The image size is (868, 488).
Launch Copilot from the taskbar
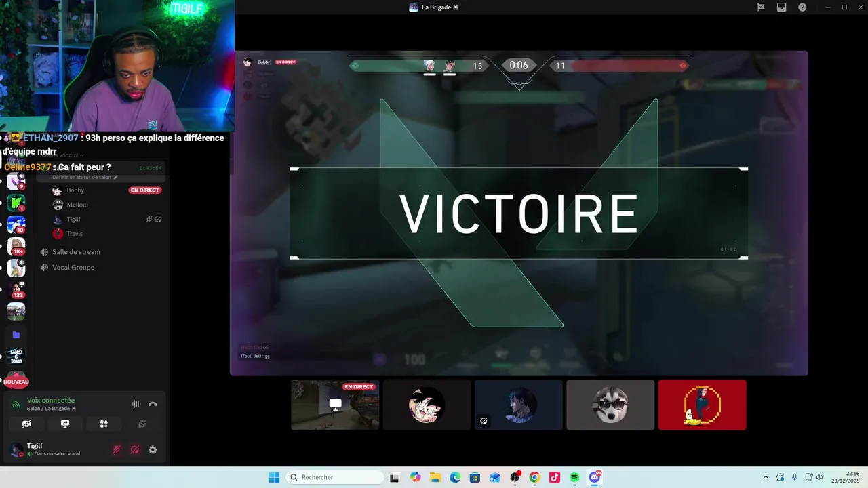point(415,477)
